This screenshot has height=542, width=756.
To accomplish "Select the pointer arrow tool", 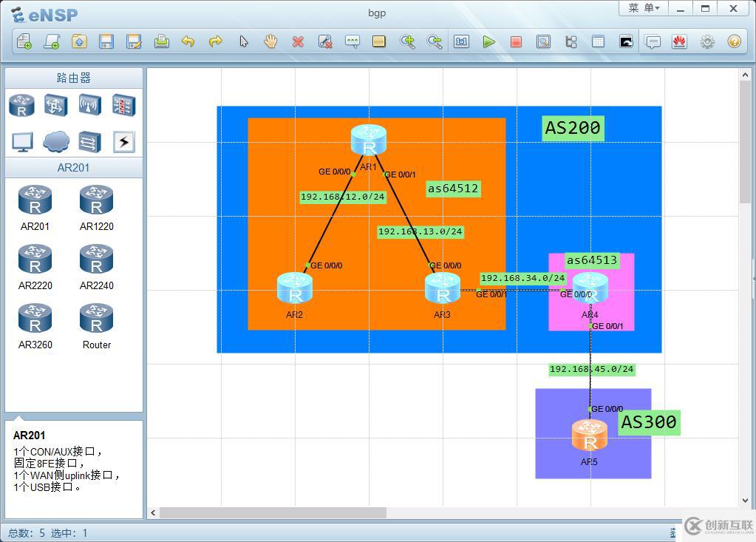I will 243,42.
